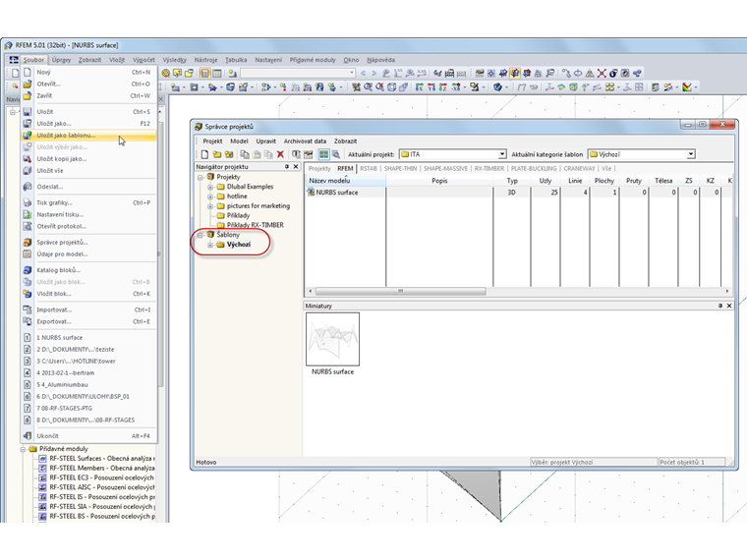Image resolution: width=747 pixels, height=560 pixels.
Task: Click the colored palette icon in the main toolbar
Action: click(687, 87)
